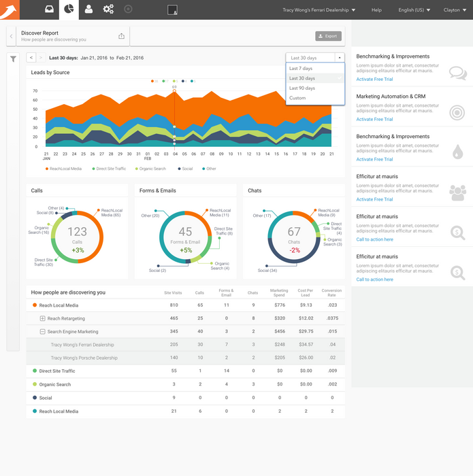The image size is (473, 476).
Task: Click the $29.75 cost per lead value
Action: [x=306, y=331]
